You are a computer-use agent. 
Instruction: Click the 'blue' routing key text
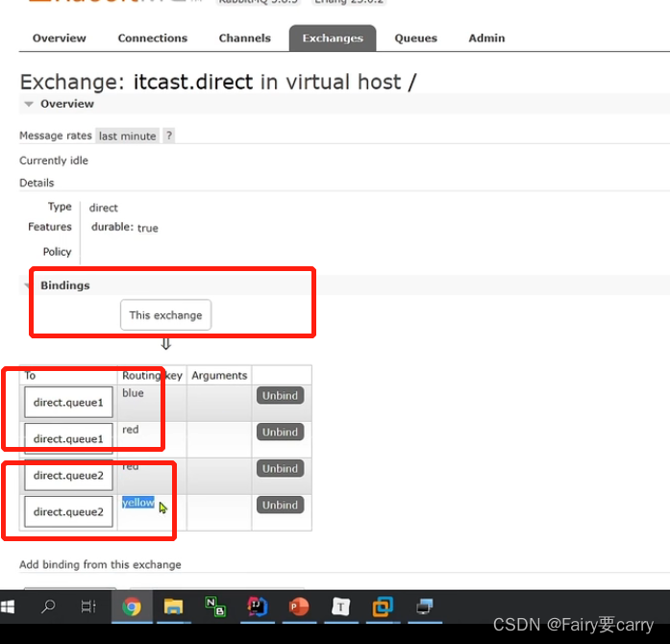(133, 393)
